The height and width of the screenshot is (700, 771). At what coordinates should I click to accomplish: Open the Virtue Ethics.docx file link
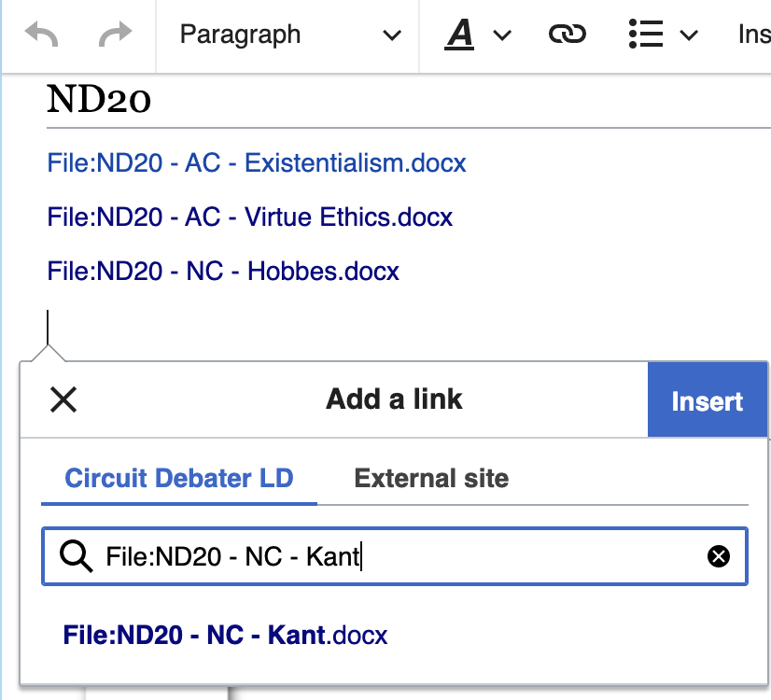pyautogui.click(x=250, y=217)
